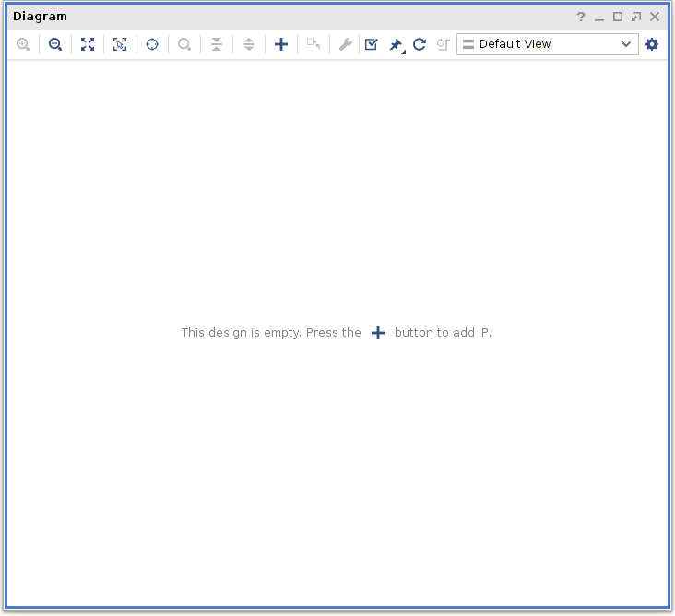Screen dimensions: 675x616
Task: Click the Zoom Out magnifier icon
Action: [55, 44]
